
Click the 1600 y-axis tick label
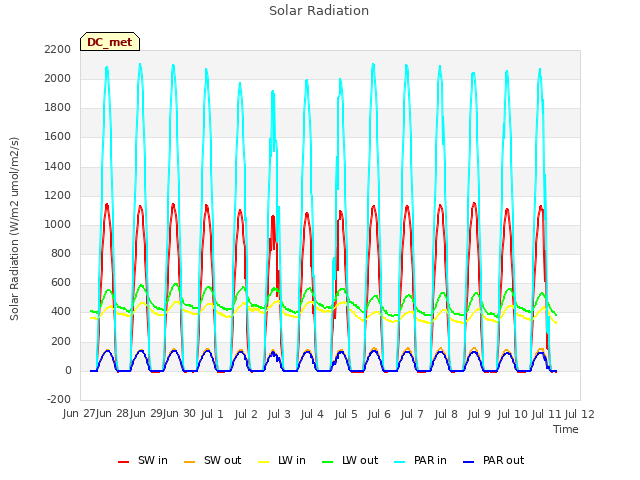point(58,137)
